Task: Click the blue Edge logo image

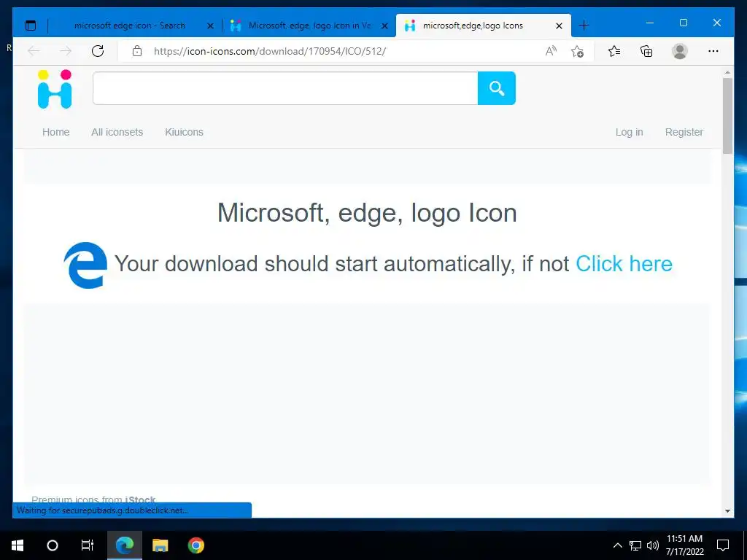Action: coord(85,265)
